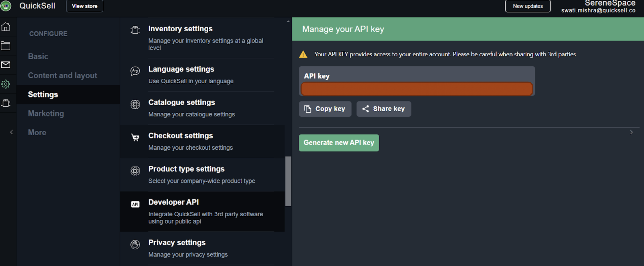Click the Checkout settings cart icon
This screenshot has height=266, width=644.
(x=135, y=138)
